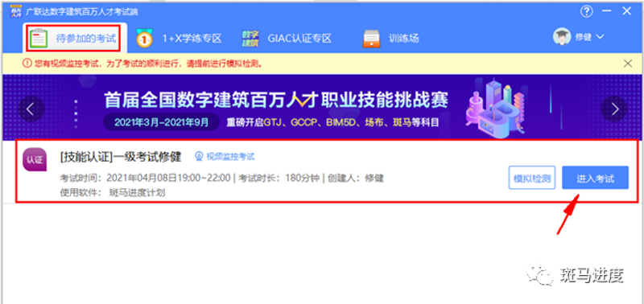The height and width of the screenshot is (304, 644).
Task: Click the user avatar of 修健
Action: tap(561, 37)
